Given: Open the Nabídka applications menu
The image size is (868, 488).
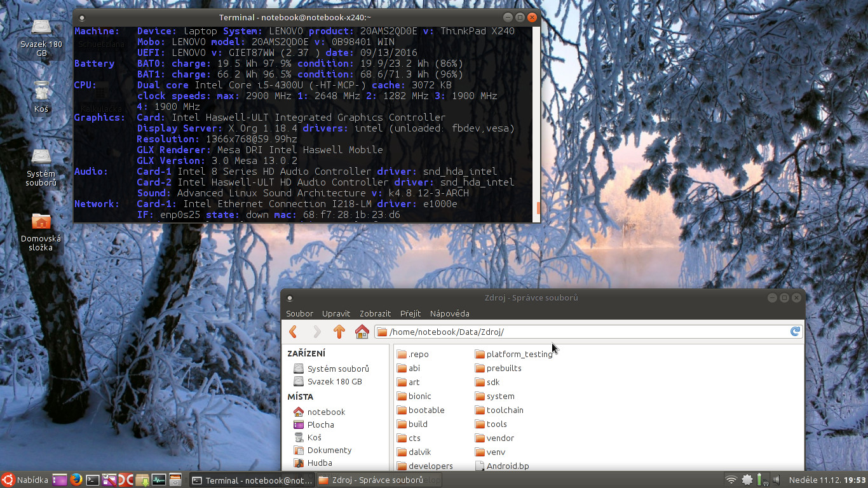Looking at the screenshot, I should coord(25,480).
